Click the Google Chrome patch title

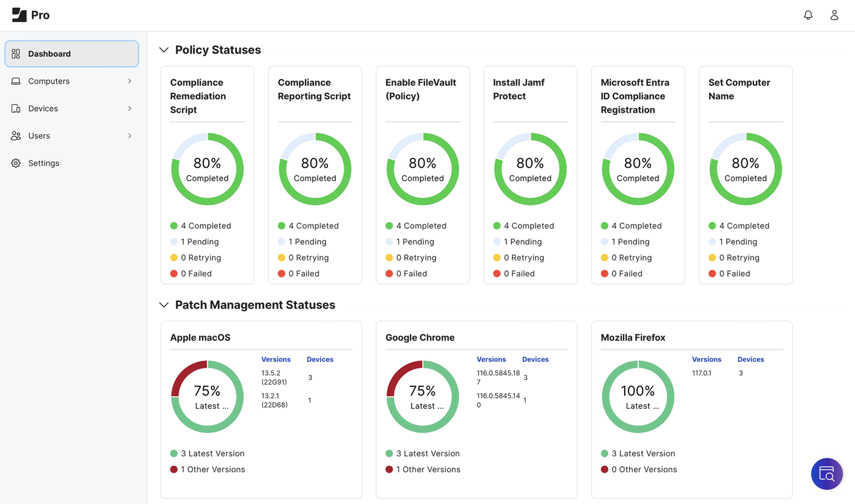click(x=420, y=337)
